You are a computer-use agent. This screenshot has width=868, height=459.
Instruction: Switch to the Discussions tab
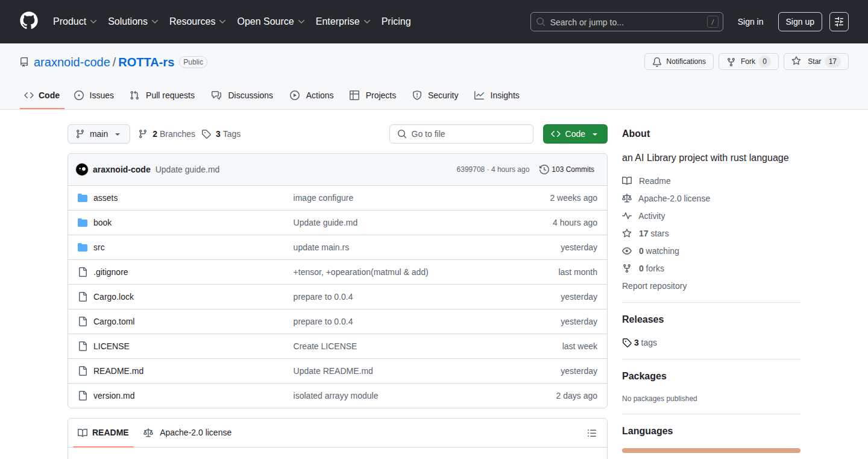coord(242,95)
